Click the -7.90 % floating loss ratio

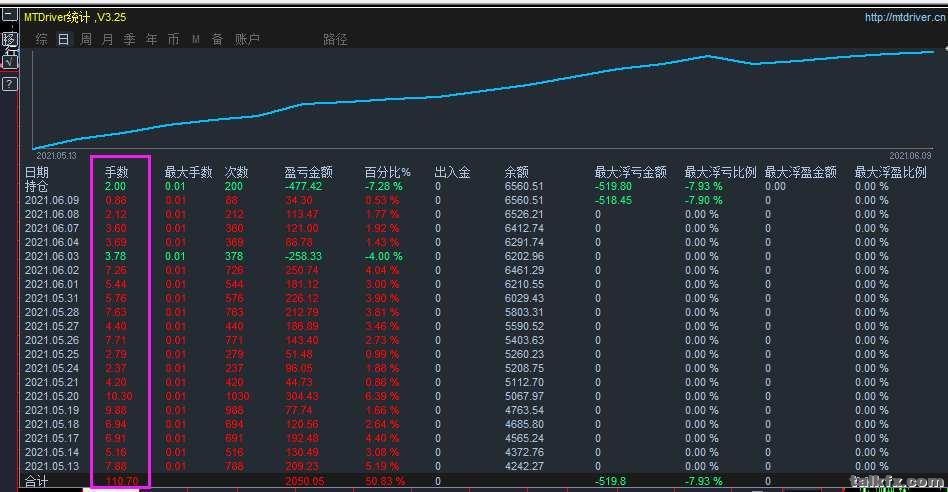[x=703, y=200]
